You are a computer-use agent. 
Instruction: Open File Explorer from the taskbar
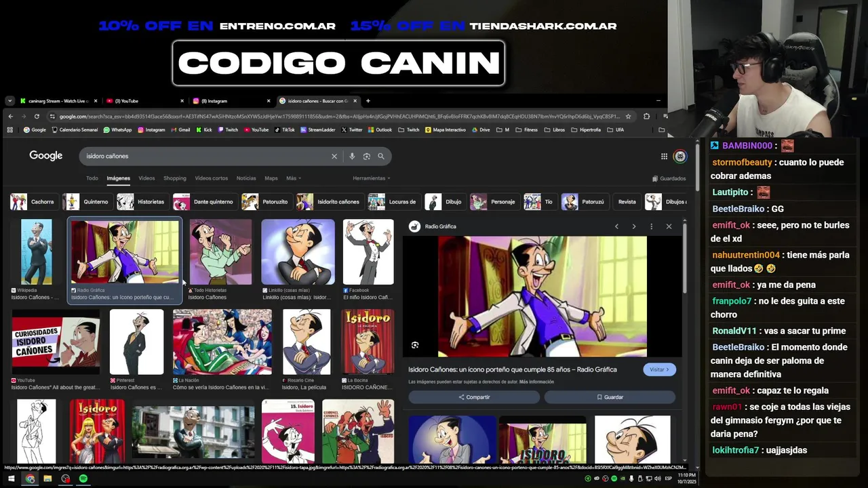(x=47, y=479)
